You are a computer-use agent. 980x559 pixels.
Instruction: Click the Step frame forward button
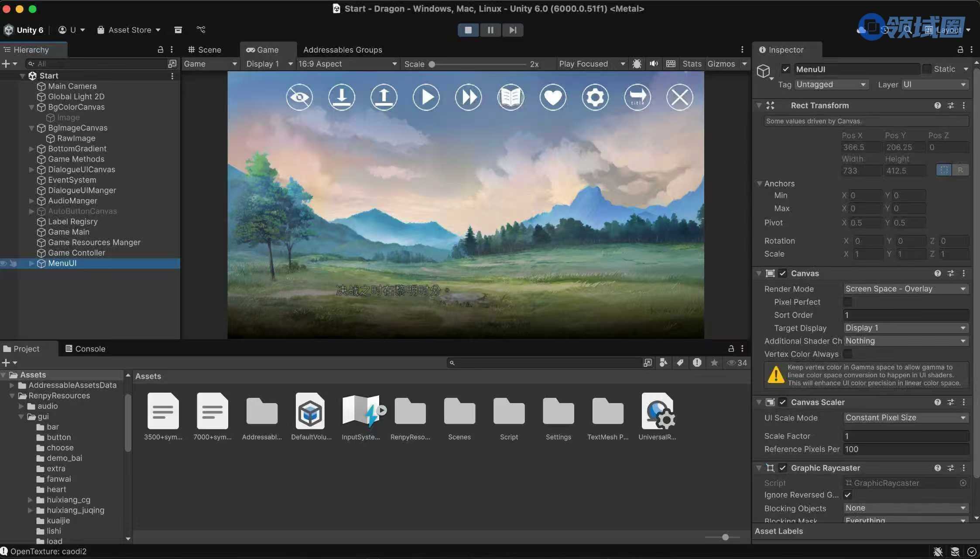[x=513, y=30]
